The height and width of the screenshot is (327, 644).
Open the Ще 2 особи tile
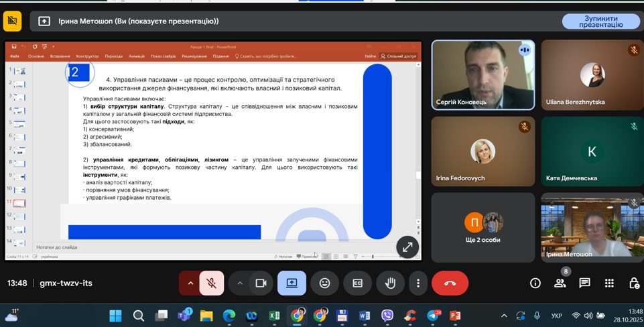pos(483,227)
